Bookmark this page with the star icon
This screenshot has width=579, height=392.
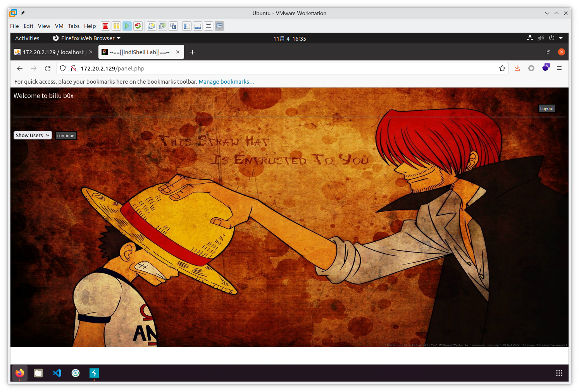pos(502,69)
